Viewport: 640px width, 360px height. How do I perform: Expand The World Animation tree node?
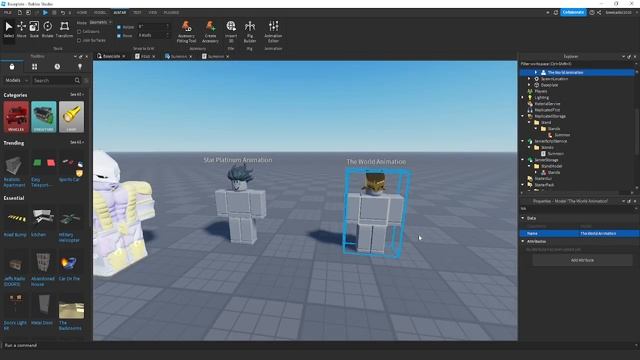click(536, 72)
